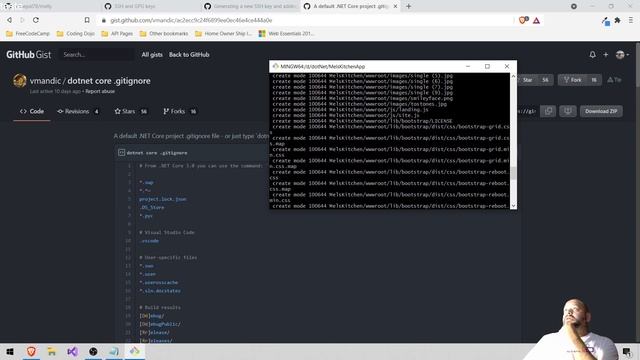Open the Other bookmarks folder
640x360 pixels.
click(x=164, y=33)
